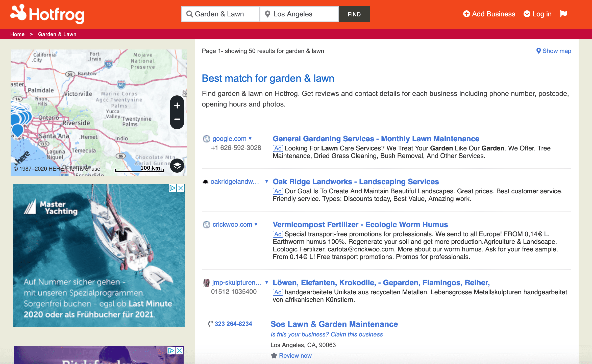Screen dimensions: 592x364
Task: Click the search magnifier icon
Action: pos(189,14)
